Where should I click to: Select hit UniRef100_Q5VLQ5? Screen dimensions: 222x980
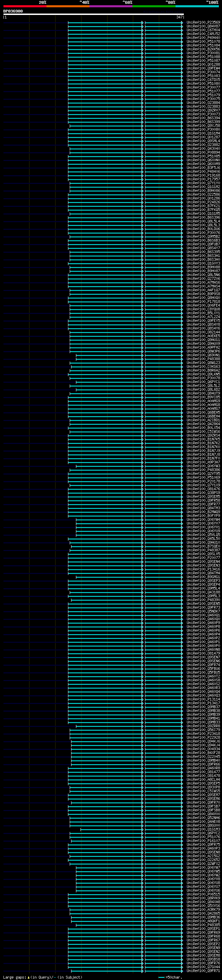pyautogui.click(x=203, y=535)
